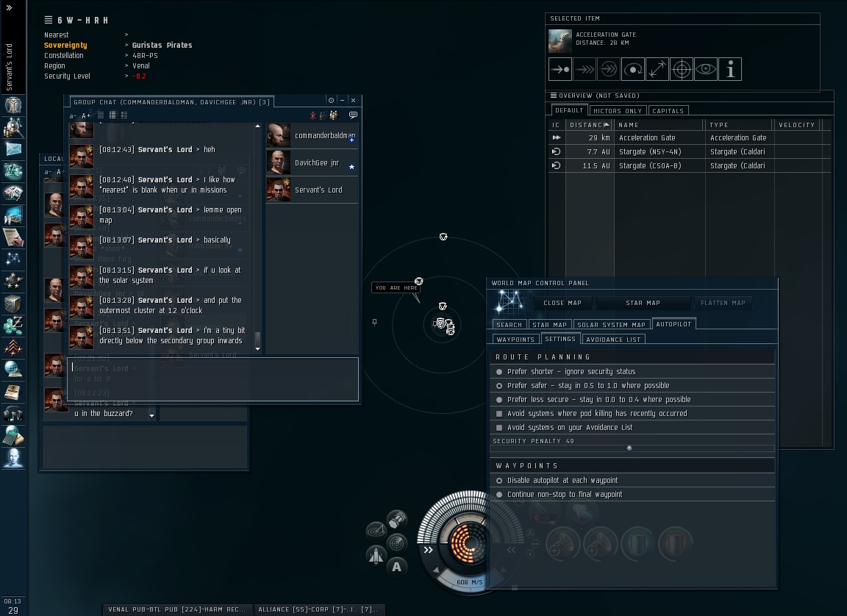
Task: Switch overview to Hictors Only tab
Action: [618, 111]
